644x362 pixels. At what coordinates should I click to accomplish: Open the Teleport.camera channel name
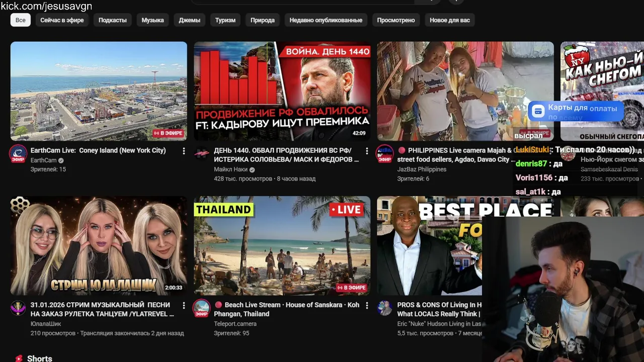click(235, 324)
